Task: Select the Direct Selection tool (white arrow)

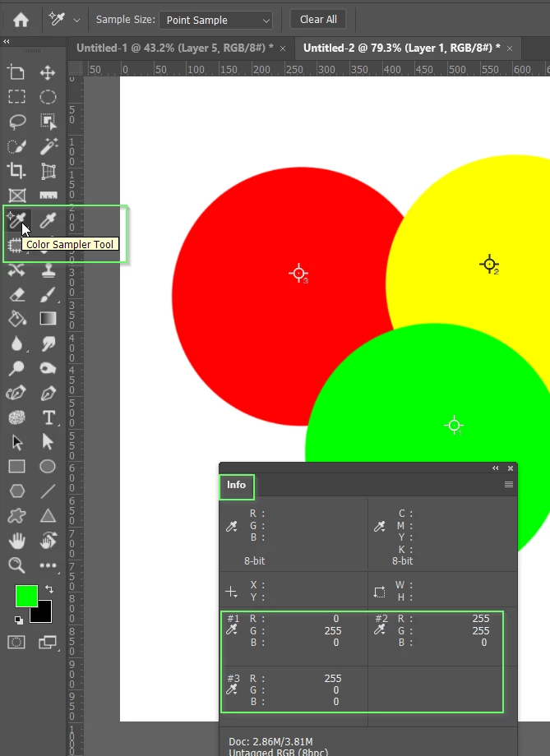Action: [48, 442]
